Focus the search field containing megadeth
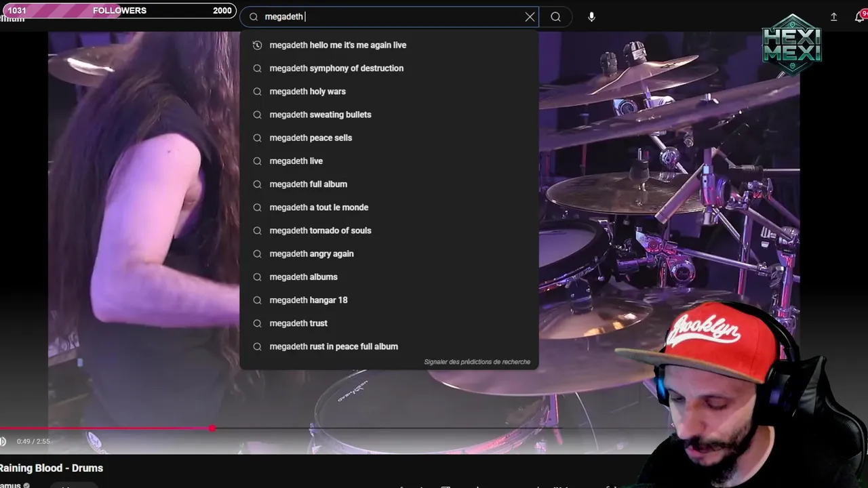Viewport: 868px width, 488px height. [389, 17]
